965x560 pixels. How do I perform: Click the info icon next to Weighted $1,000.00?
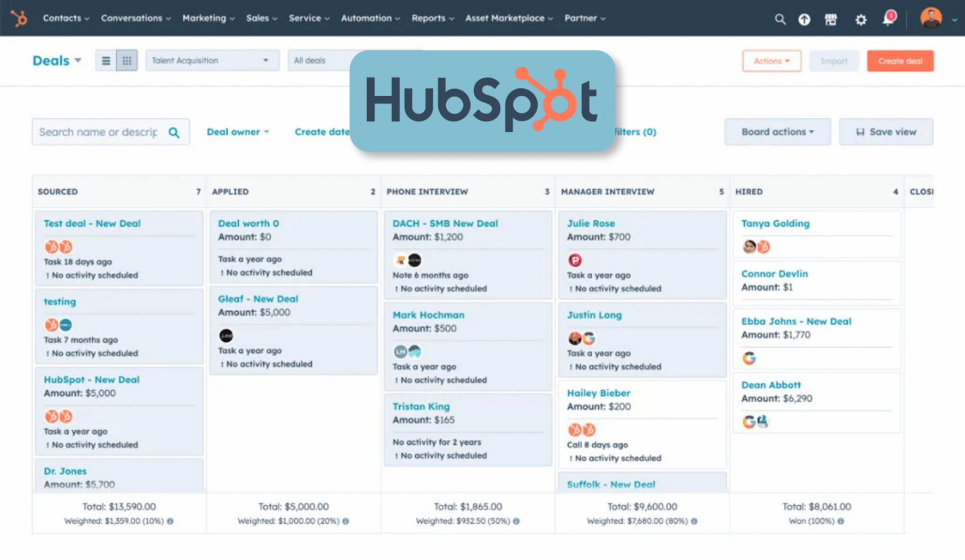pos(346,521)
